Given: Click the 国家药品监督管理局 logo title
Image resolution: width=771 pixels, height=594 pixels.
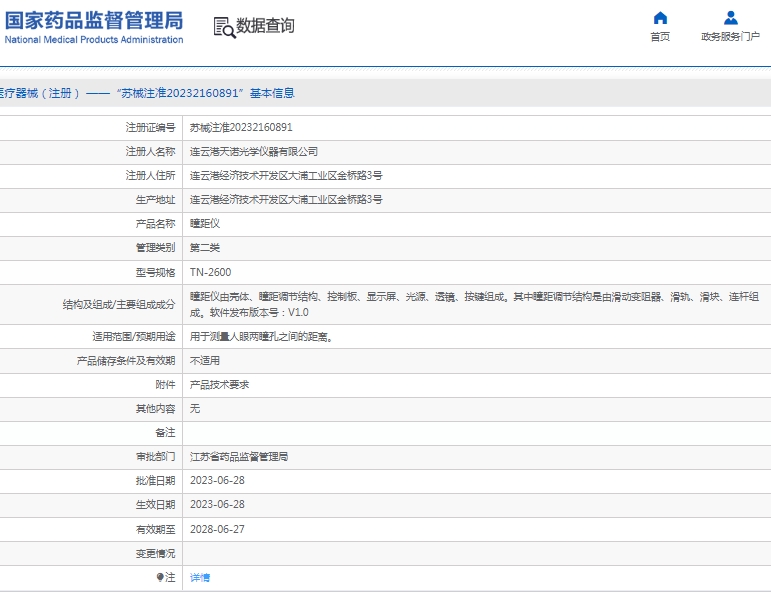Looking at the screenshot, I should coord(94,21).
